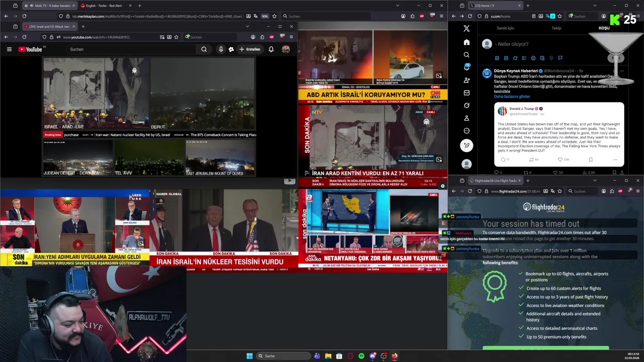
Task: Select the TEL AVIV camera thumbnail
Action: (x=149, y=158)
